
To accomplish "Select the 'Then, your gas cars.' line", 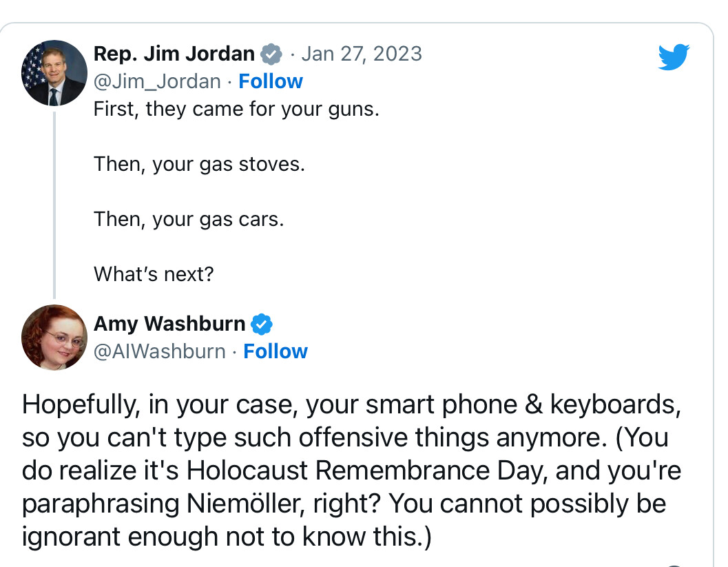I will 189,219.
